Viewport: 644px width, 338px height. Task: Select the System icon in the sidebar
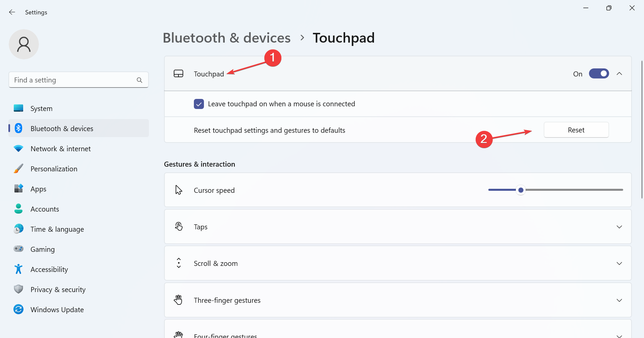click(18, 108)
